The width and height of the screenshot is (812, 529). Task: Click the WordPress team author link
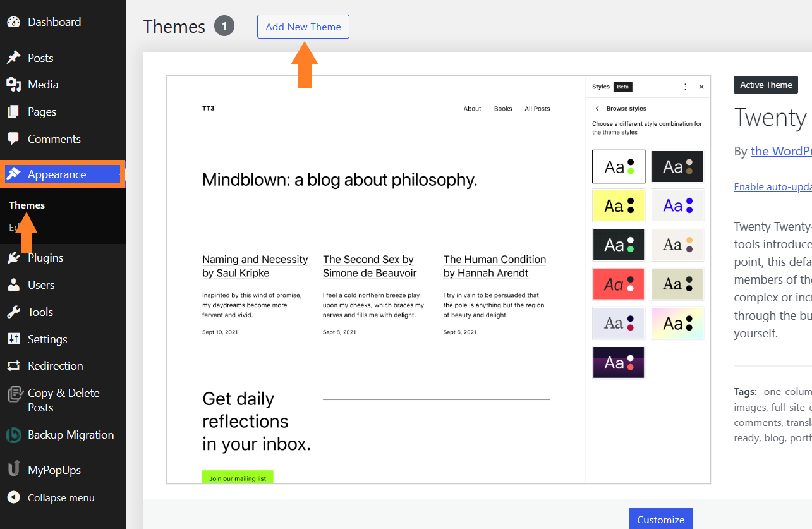point(781,151)
